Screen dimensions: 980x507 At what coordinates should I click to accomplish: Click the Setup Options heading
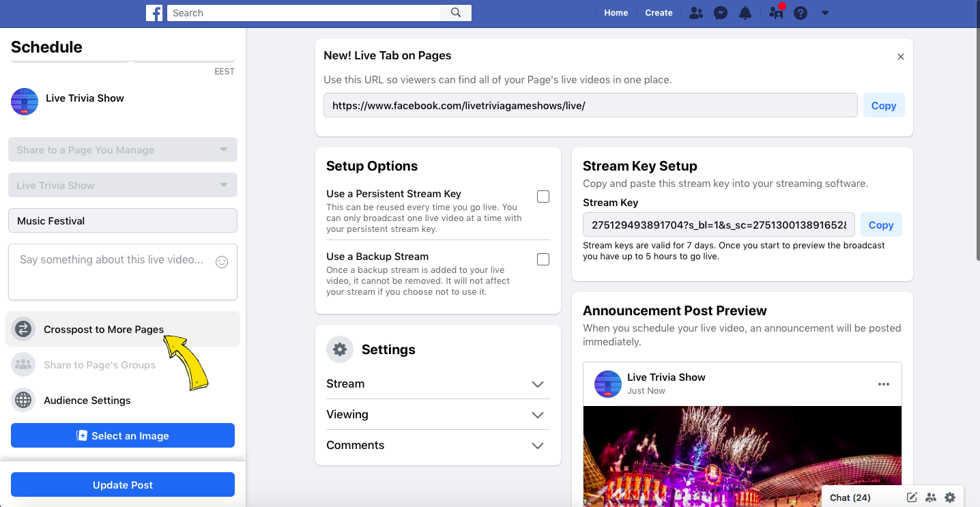(372, 166)
